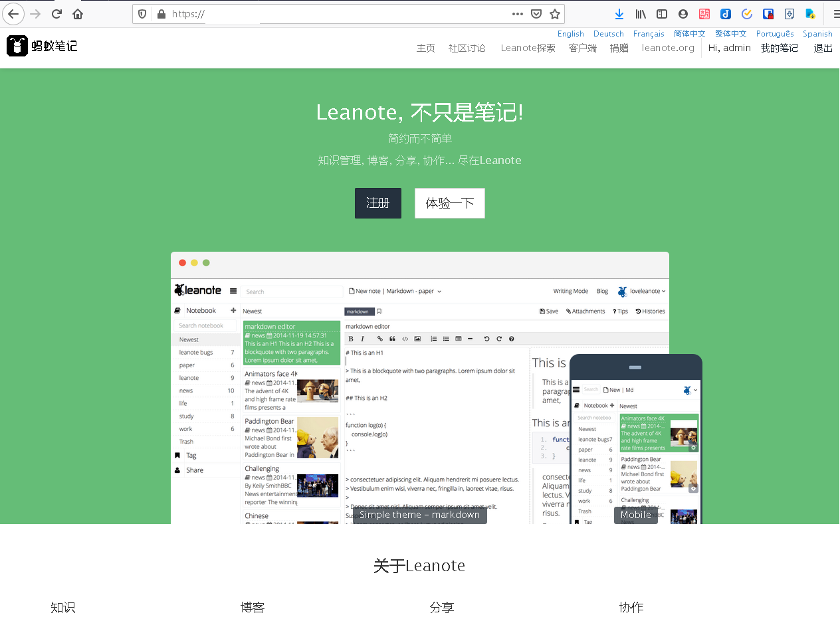Switch site language to Français
Screen dimensions: 840x619
649,34
